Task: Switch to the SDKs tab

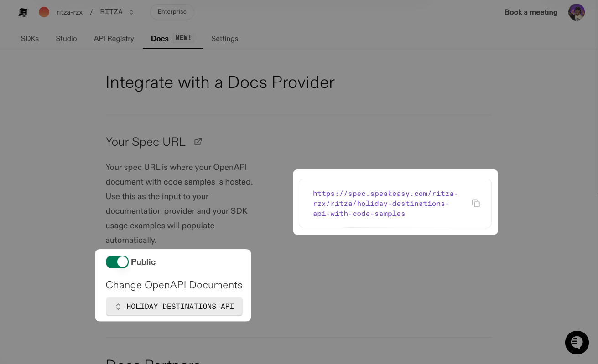Action: click(x=30, y=39)
